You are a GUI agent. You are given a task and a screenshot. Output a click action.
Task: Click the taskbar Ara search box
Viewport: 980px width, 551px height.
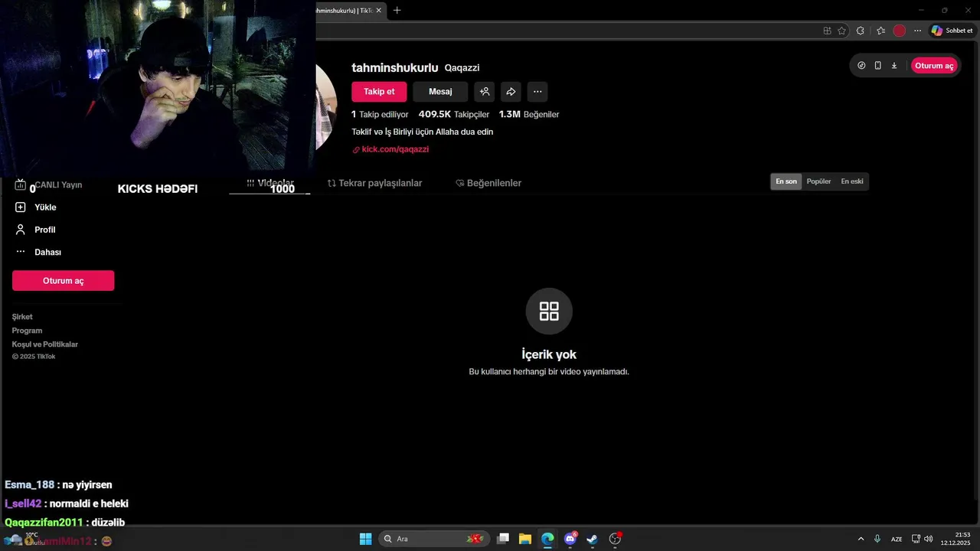pos(434,539)
